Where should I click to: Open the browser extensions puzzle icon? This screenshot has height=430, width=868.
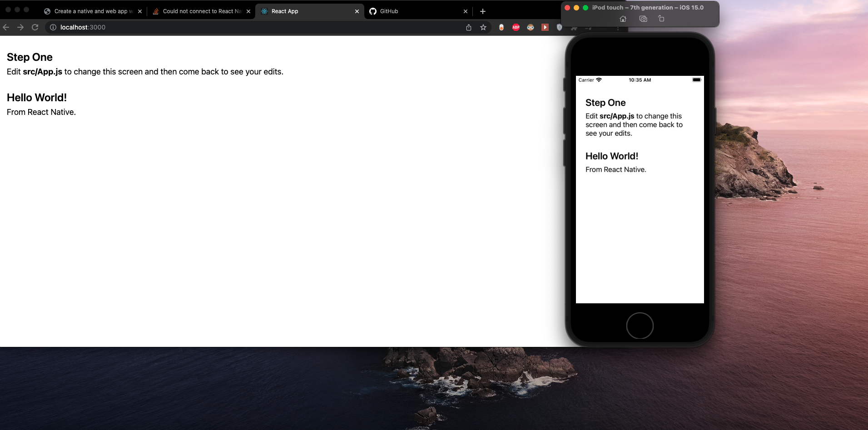(x=574, y=27)
